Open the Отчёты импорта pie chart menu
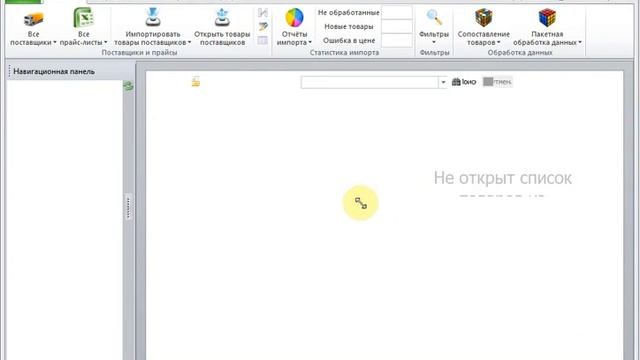 tap(294, 27)
